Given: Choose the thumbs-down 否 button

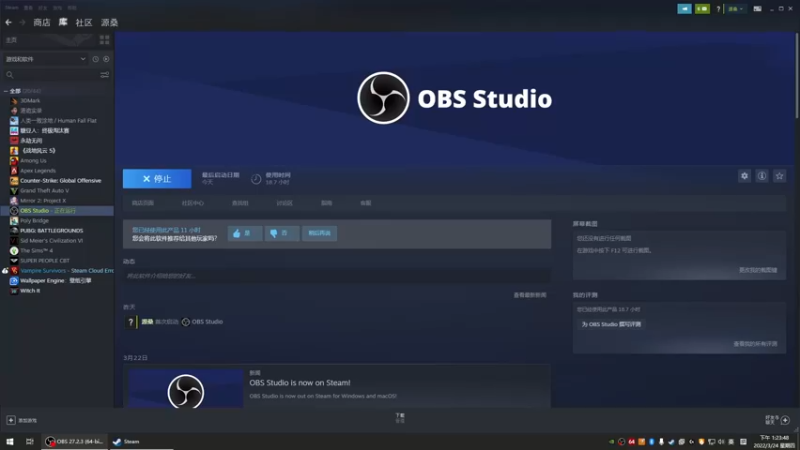Looking at the screenshot, I should pyautogui.click(x=282, y=233).
